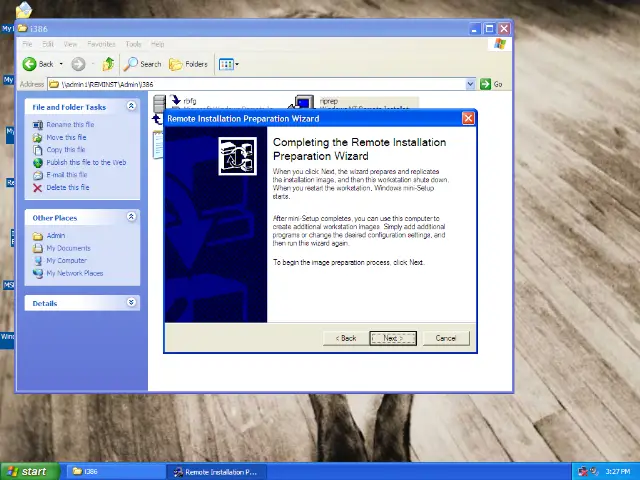Image resolution: width=640 pixels, height=480 pixels.
Task: Click the Back button in wizard
Action: [x=346, y=338]
